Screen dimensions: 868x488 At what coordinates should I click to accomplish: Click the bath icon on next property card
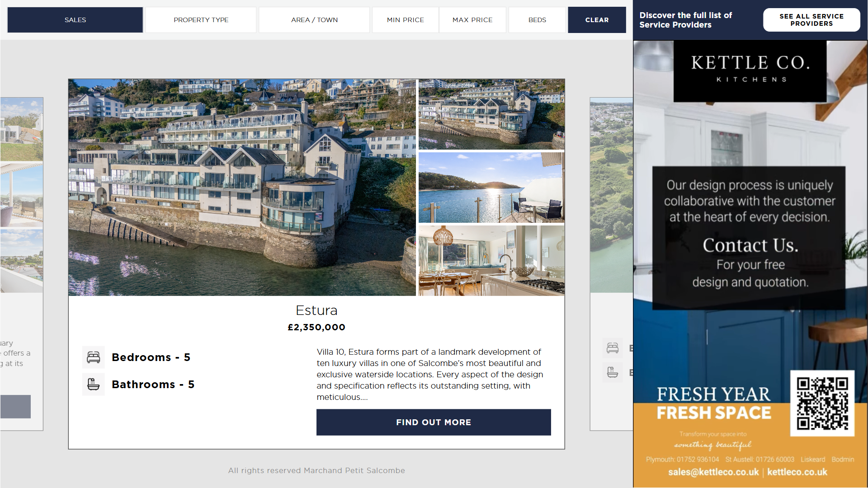pyautogui.click(x=613, y=372)
